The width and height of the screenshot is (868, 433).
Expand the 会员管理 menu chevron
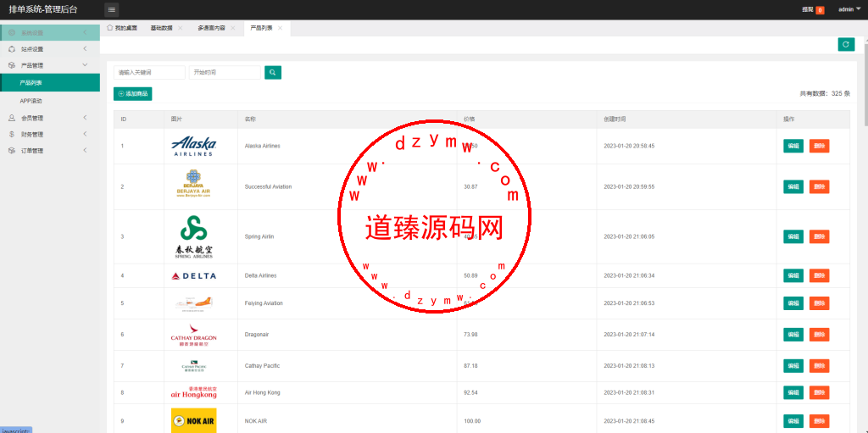[85, 118]
